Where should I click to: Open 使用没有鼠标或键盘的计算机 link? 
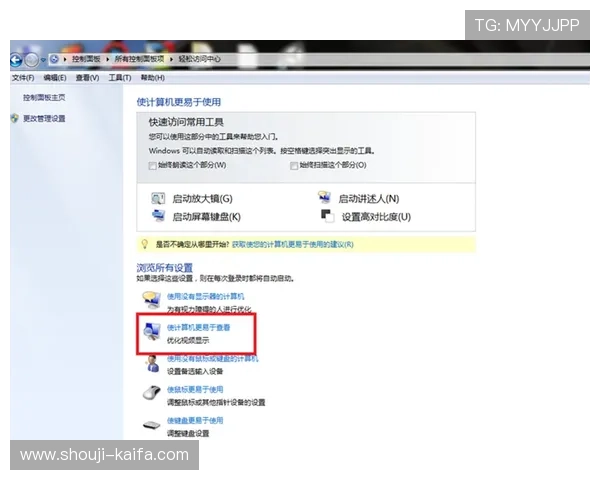213,359
